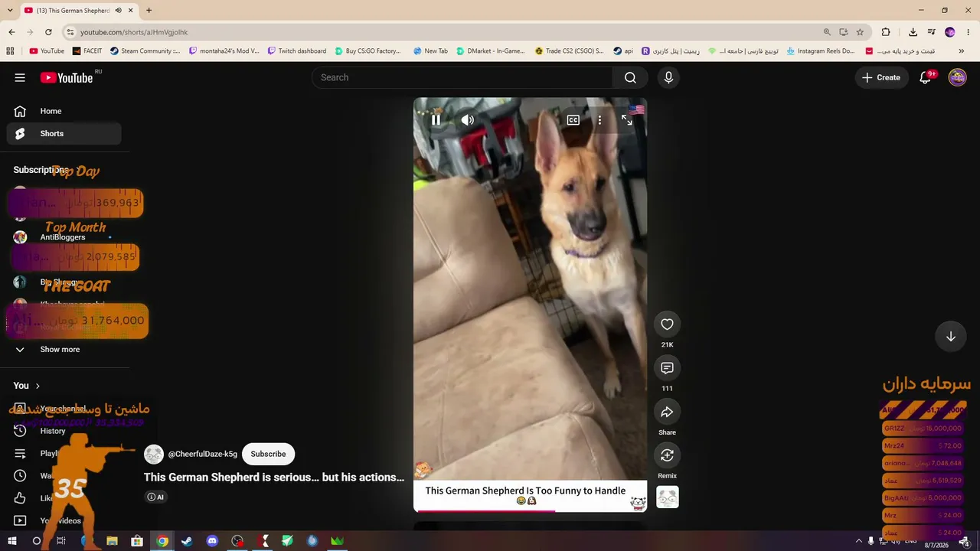This screenshot has width=980, height=551.
Task: Open Chrome downloads
Action: 913,32
